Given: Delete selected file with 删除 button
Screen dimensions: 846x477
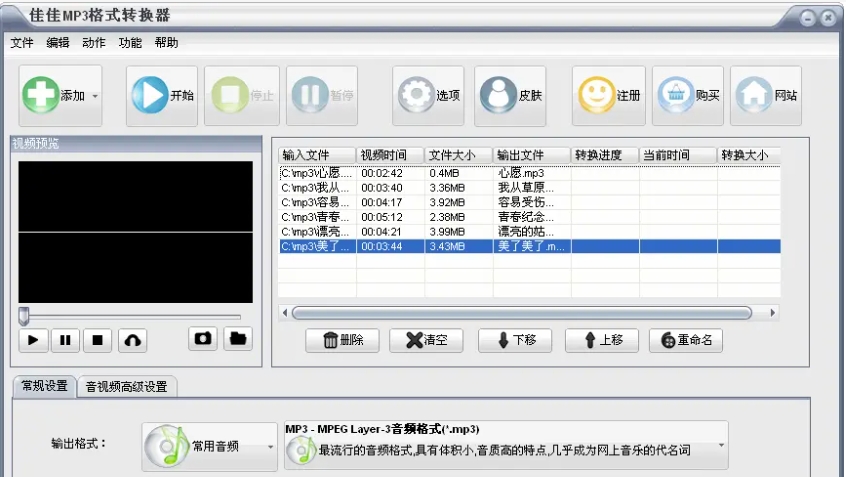Looking at the screenshot, I should (343, 340).
